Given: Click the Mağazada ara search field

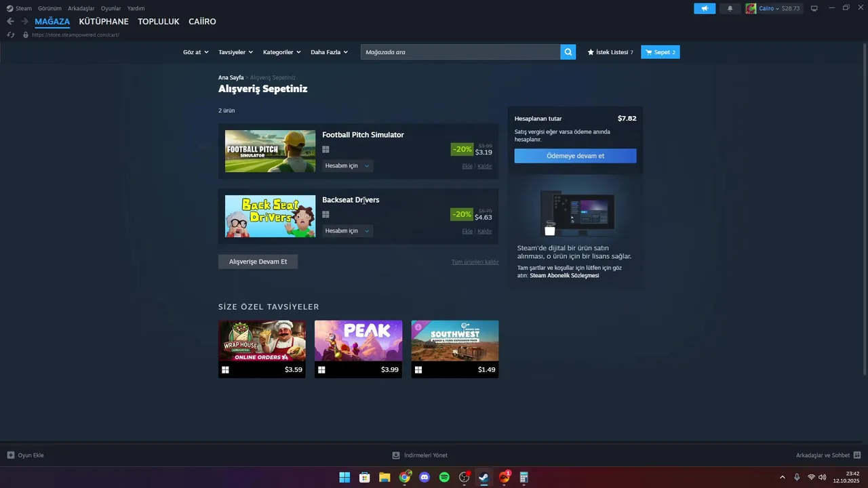Looking at the screenshot, I should click(460, 52).
